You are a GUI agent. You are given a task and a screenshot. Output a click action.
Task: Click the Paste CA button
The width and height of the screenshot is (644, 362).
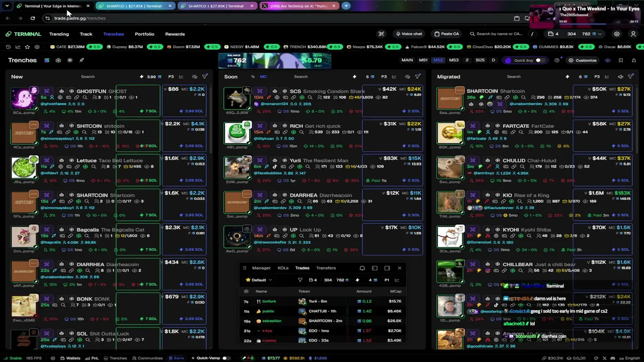(446, 34)
